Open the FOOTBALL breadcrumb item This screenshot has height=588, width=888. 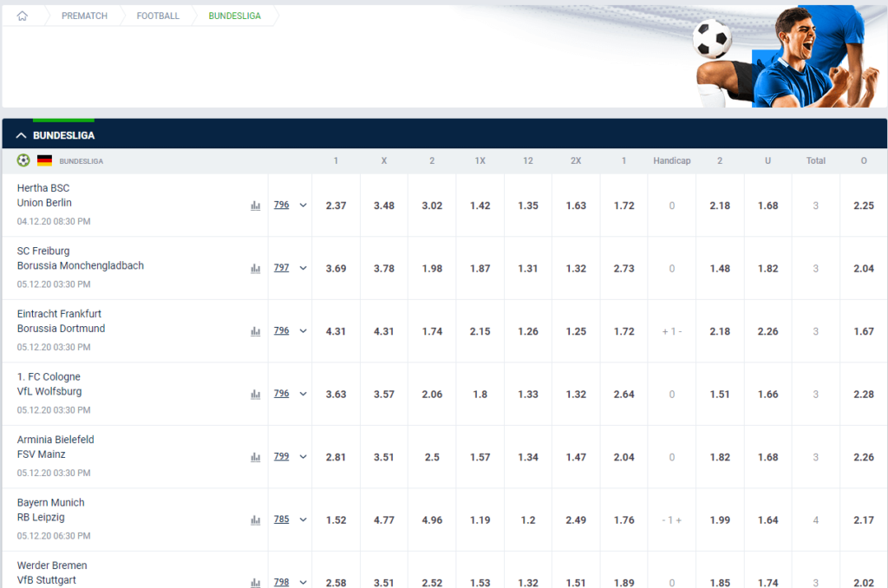(158, 16)
